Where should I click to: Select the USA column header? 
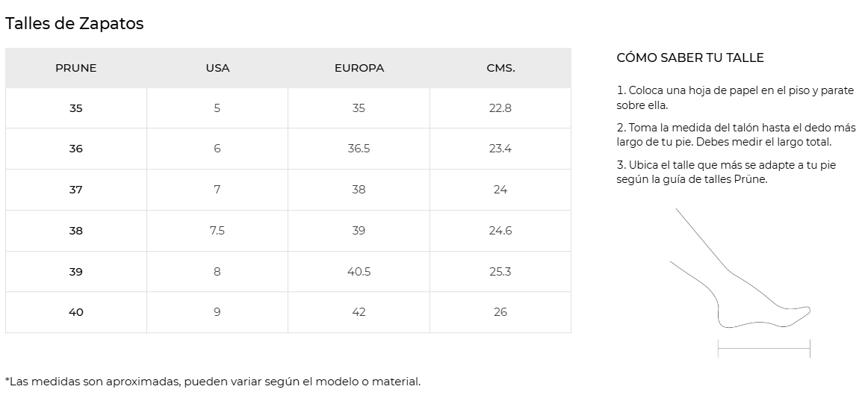pyautogui.click(x=217, y=68)
